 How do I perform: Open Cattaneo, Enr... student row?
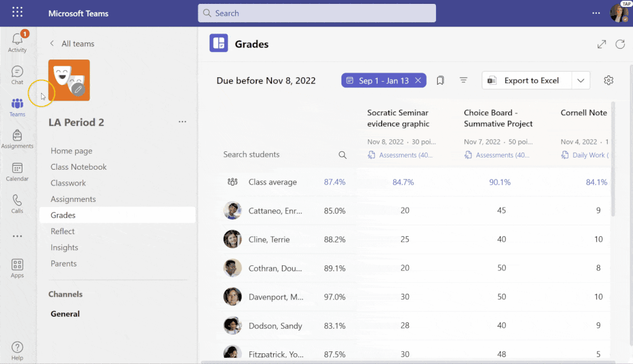[415, 210]
